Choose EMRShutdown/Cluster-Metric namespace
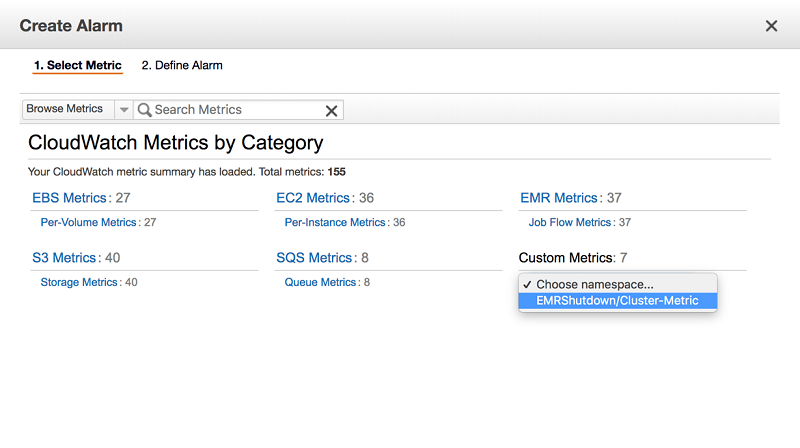800x448 pixels. click(617, 300)
